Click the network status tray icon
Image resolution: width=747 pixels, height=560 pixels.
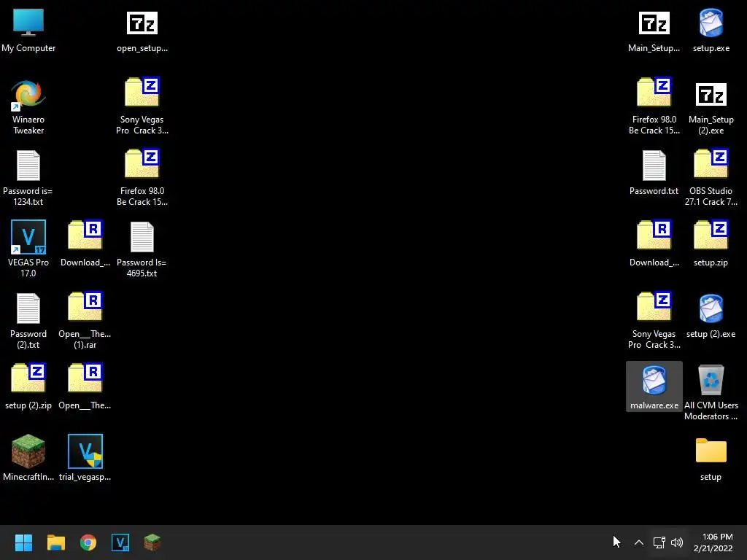click(659, 542)
